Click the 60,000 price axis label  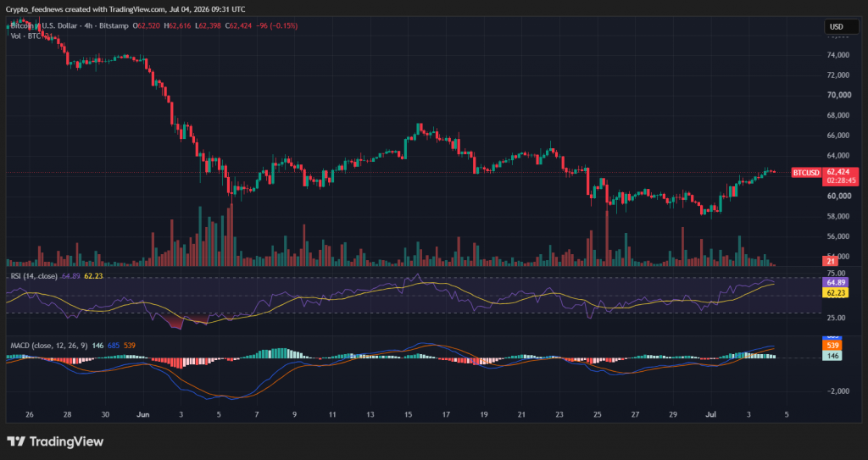coord(839,196)
